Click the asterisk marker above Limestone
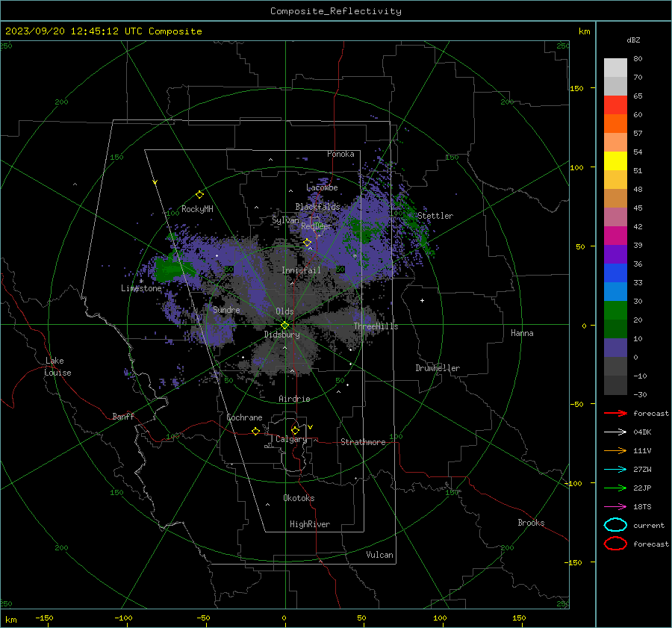Screen dimensions: 672x628 pyautogui.click(x=141, y=282)
